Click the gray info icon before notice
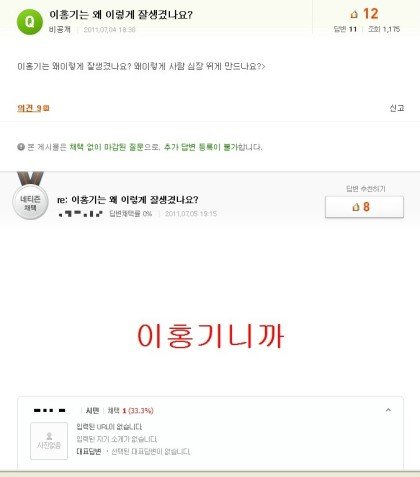420x477 pixels. [x=21, y=147]
